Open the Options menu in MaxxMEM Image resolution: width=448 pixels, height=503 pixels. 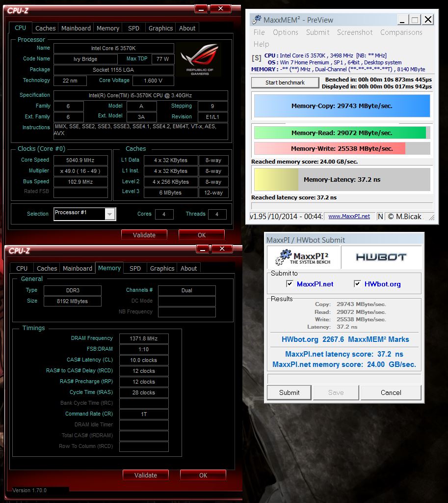285,32
